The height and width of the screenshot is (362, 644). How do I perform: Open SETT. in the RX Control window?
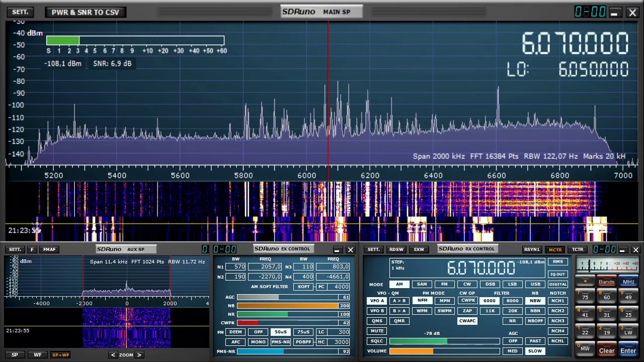374,249
